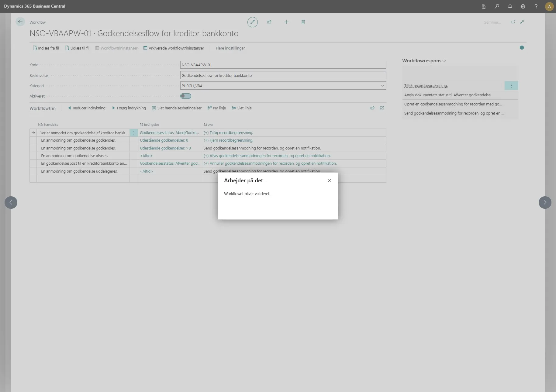Click the Kode input field

point(283,65)
